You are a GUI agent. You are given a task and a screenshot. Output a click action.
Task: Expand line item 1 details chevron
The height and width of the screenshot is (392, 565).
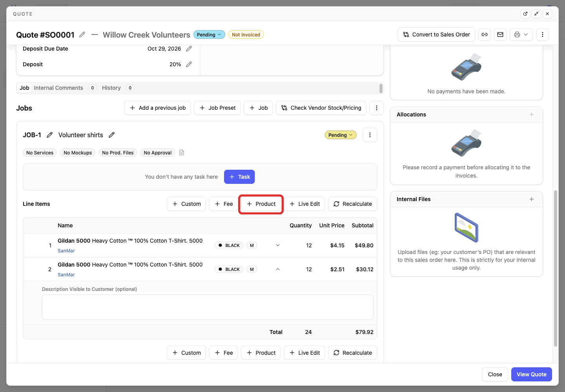click(x=278, y=245)
